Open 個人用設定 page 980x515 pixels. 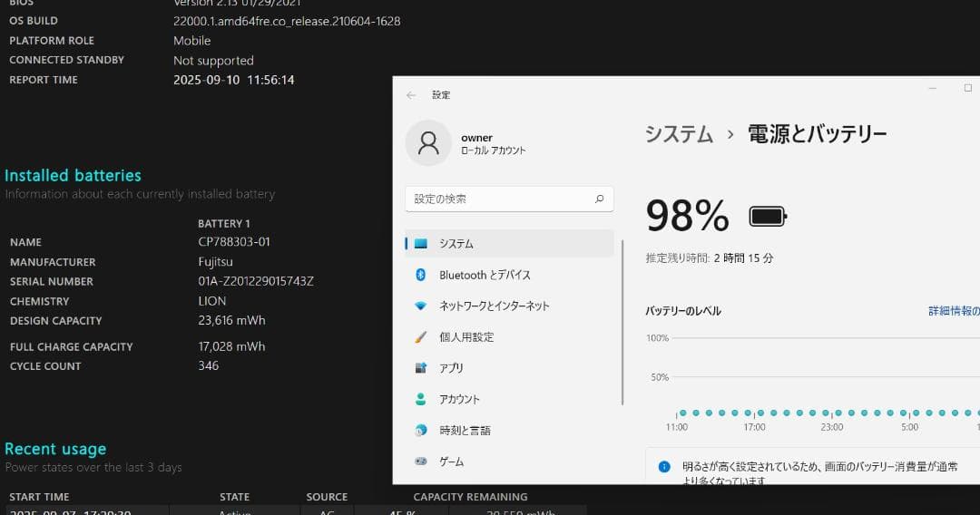click(509, 337)
